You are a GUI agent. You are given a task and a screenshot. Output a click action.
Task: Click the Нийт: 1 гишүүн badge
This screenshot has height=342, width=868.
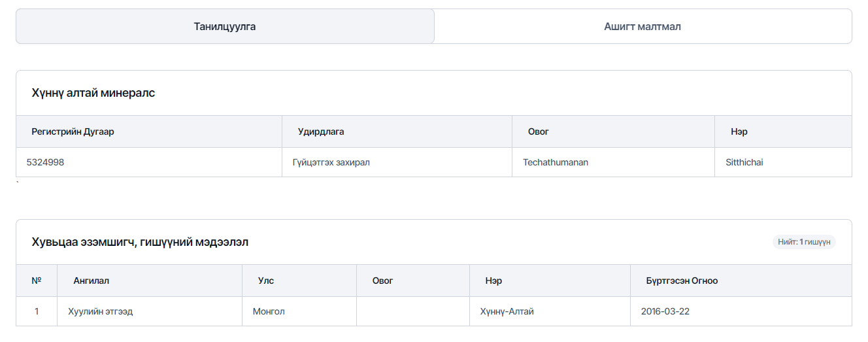click(804, 242)
